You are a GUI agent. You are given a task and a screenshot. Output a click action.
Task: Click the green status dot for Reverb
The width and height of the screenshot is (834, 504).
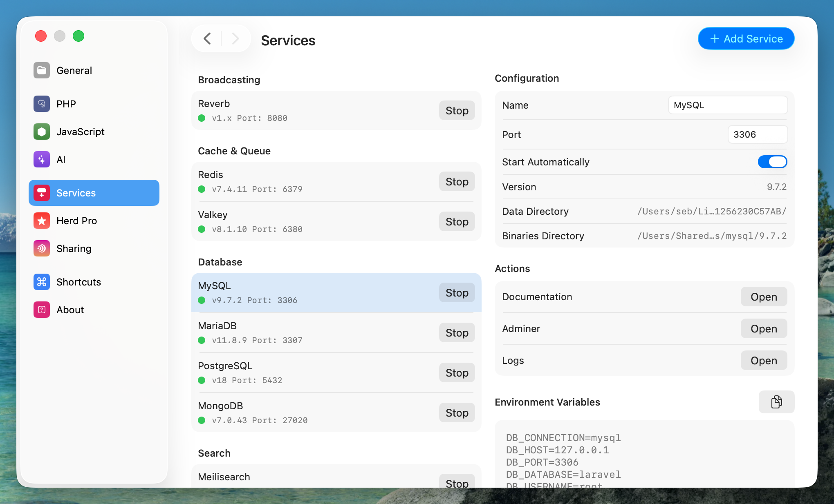pyautogui.click(x=202, y=118)
